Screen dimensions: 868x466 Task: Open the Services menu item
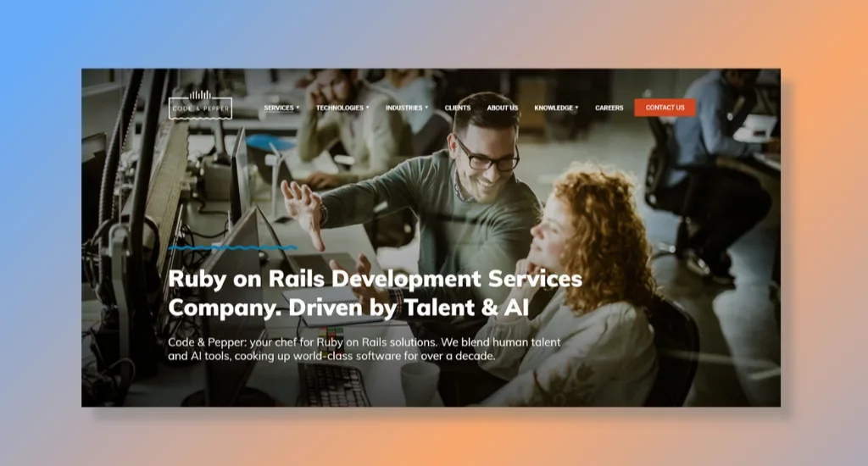click(x=278, y=108)
